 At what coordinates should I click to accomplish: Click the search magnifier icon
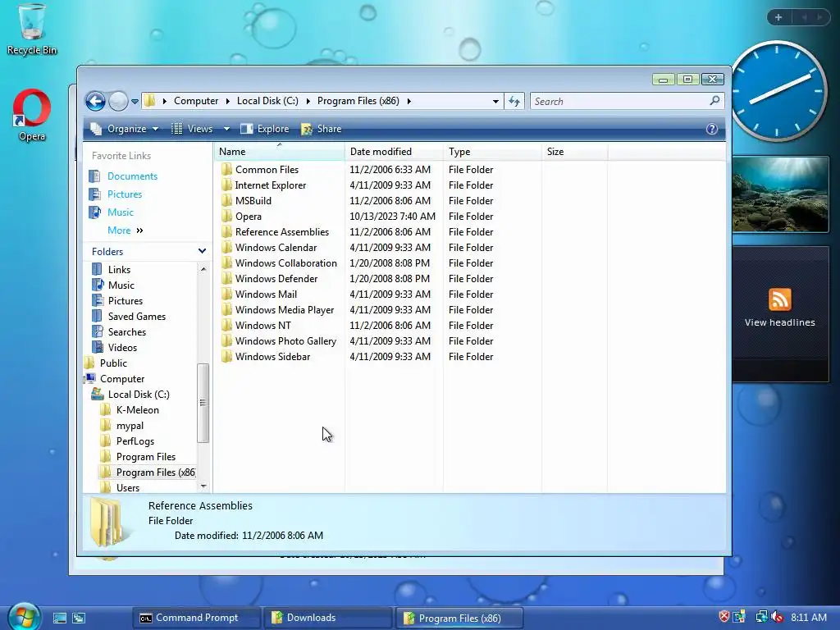714,101
